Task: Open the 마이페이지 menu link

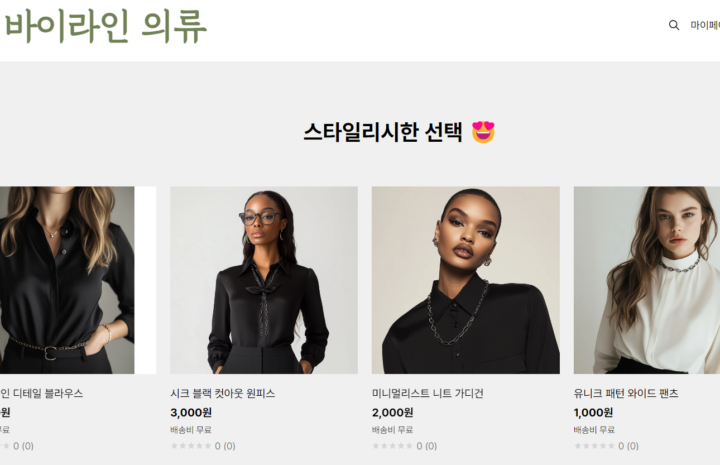Action: point(705,25)
